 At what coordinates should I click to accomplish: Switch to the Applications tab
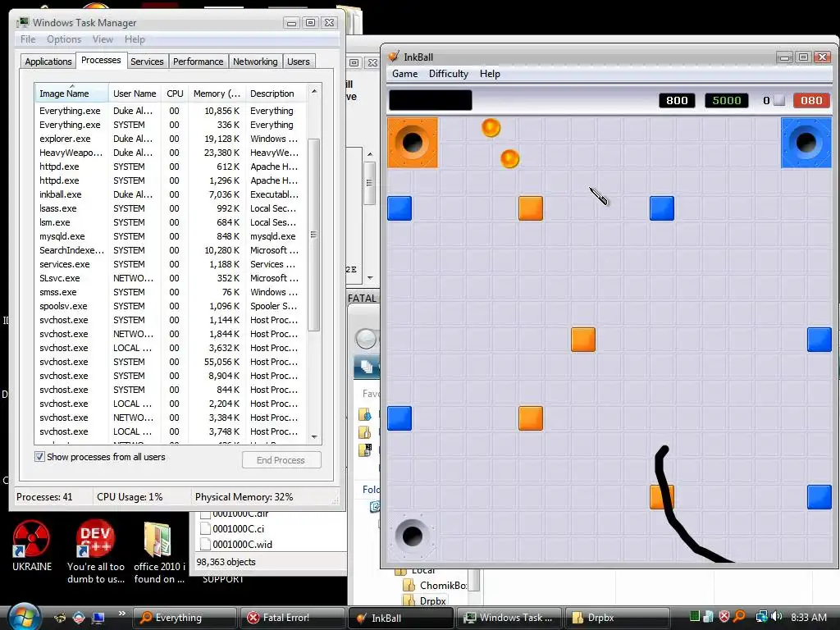pyautogui.click(x=48, y=62)
